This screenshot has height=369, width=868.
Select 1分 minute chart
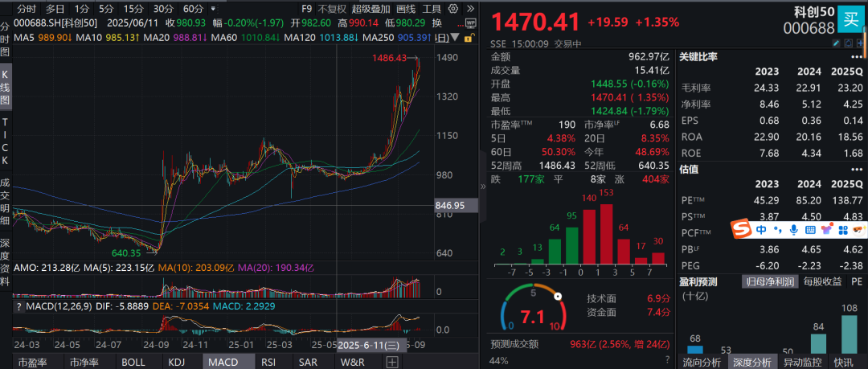click(x=81, y=9)
